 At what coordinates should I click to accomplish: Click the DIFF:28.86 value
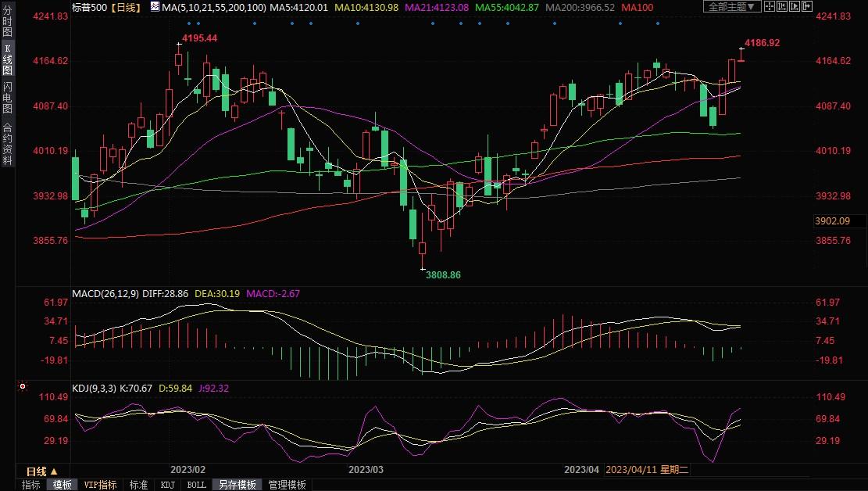[165, 293]
